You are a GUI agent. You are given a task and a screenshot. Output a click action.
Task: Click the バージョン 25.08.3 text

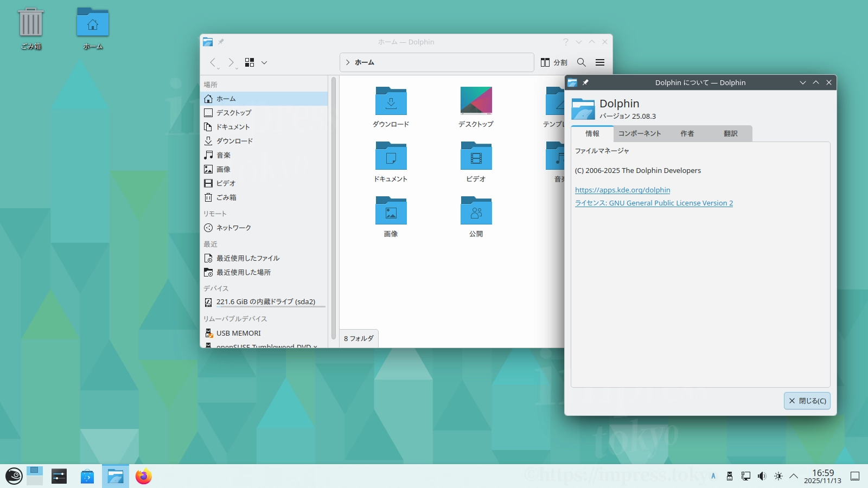point(628,116)
